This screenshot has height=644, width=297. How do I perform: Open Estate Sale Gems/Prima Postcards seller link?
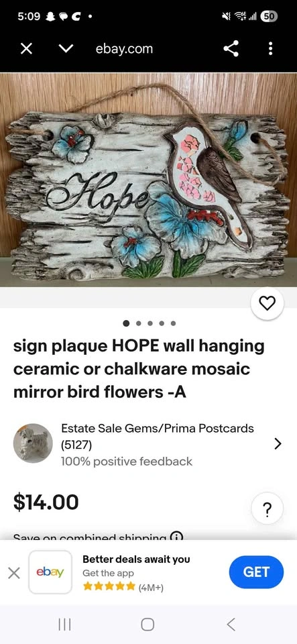click(158, 429)
